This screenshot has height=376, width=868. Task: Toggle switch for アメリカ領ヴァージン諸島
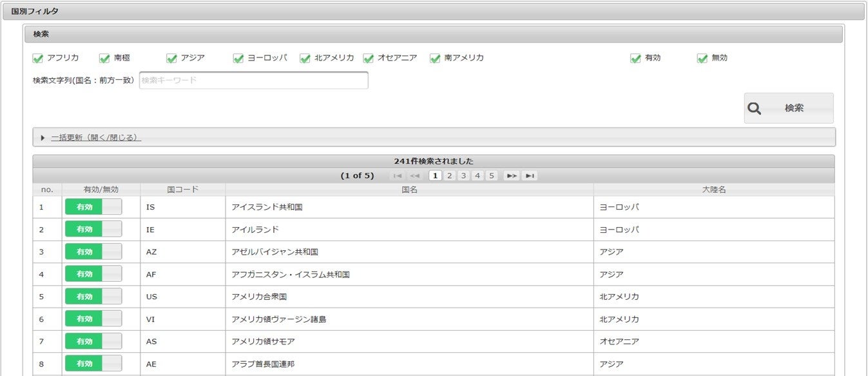coord(93,319)
